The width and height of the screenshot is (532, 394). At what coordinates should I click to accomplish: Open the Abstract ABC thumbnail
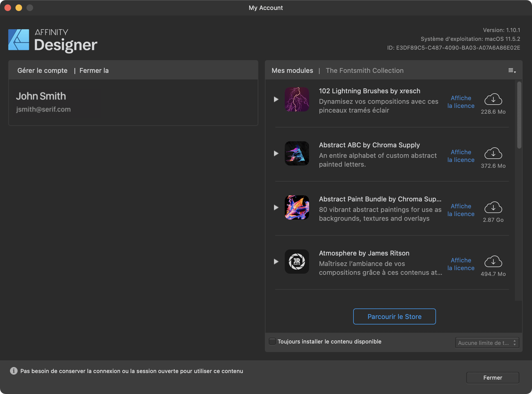pyautogui.click(x=297, y=153)
